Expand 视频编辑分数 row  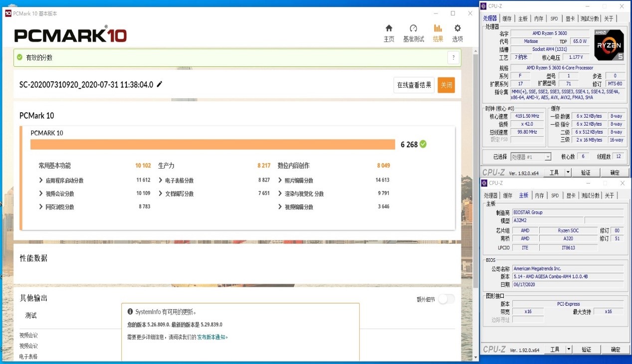click(280, 207)
